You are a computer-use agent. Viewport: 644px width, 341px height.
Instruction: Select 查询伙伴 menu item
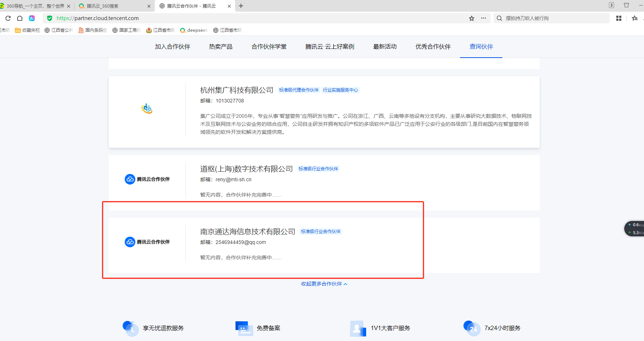tap(481, 47)
